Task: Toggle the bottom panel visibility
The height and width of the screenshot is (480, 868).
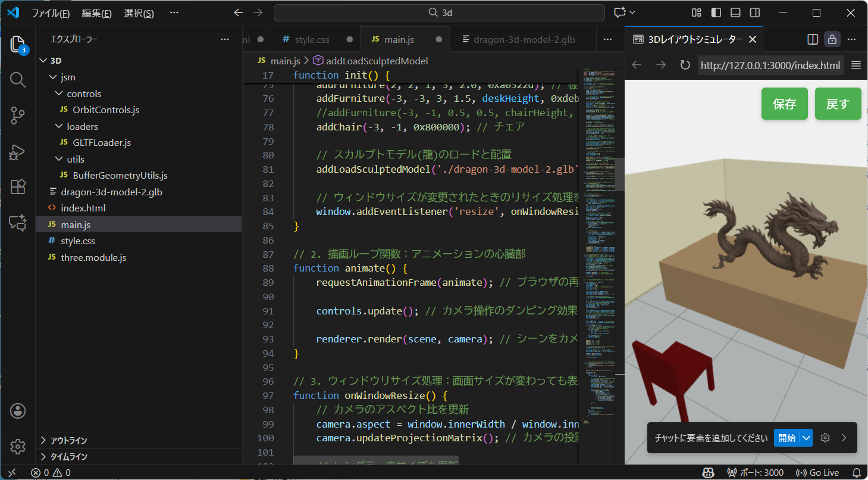Action: click(x=735, y=12)
